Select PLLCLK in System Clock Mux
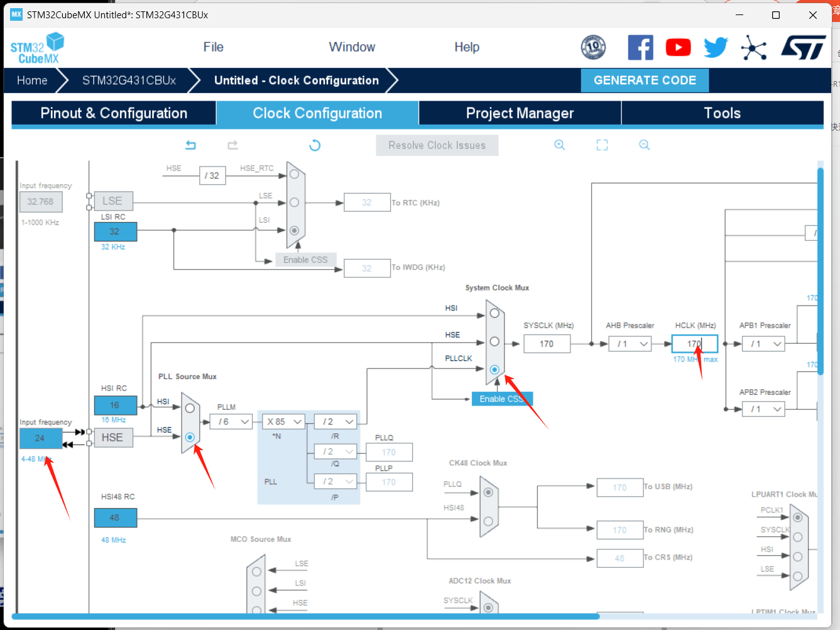840x630 pixels. pyautogui.click(x=494, y=370)
